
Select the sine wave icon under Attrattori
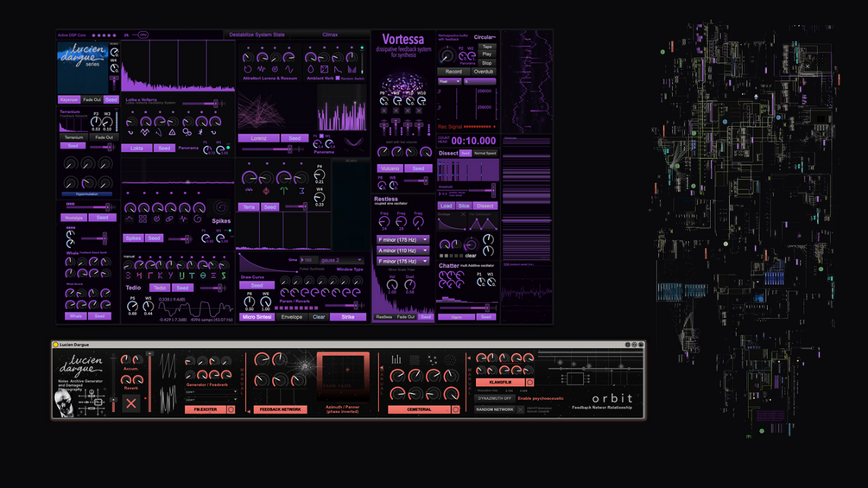pos(289,69)
